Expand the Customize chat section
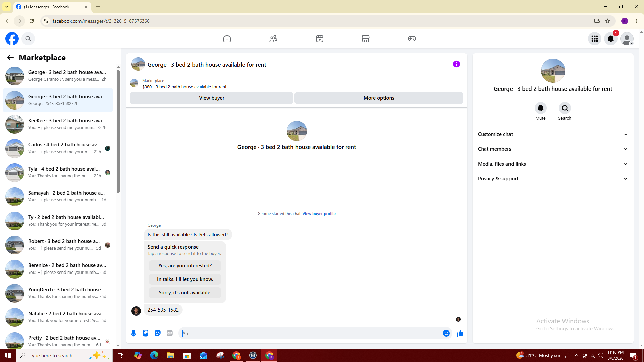The height and width of the screenshot is (362, 644). tap(552, 134)
